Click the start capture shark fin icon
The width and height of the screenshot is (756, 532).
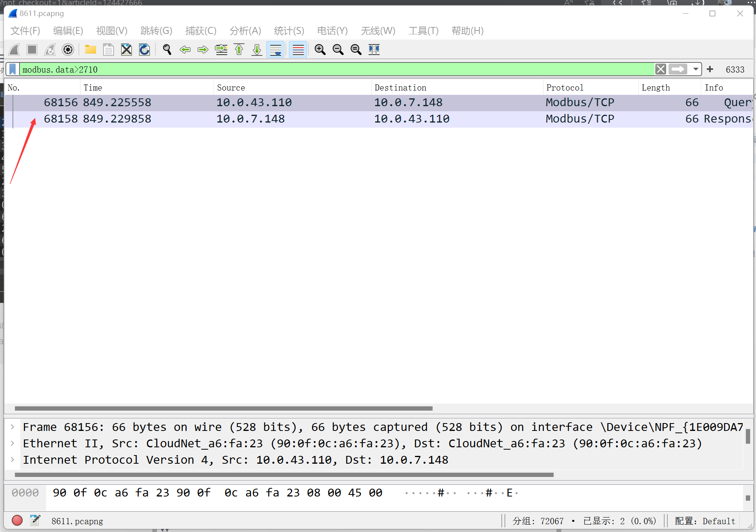point(14,50)
